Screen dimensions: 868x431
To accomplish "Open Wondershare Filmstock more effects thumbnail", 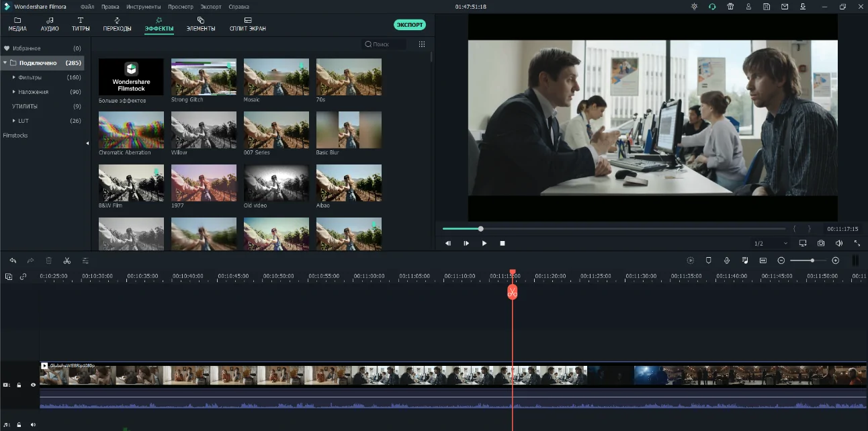I will coord(131,77).
